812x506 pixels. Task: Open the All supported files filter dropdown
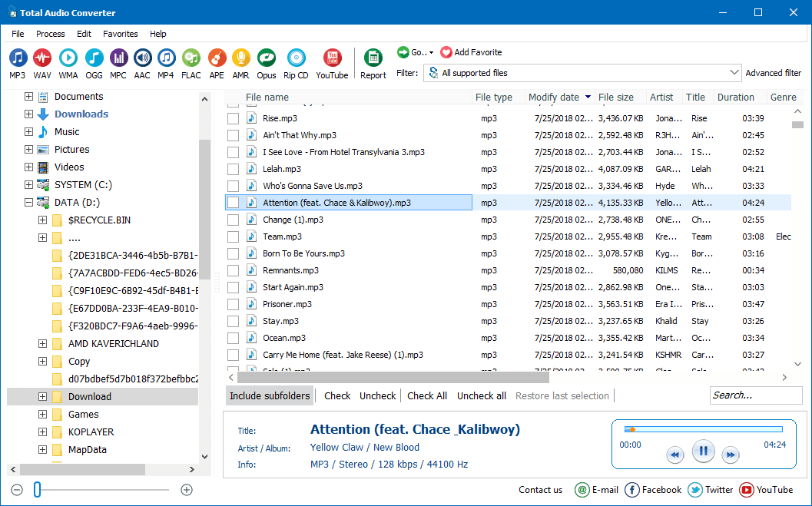pos(735,72)
